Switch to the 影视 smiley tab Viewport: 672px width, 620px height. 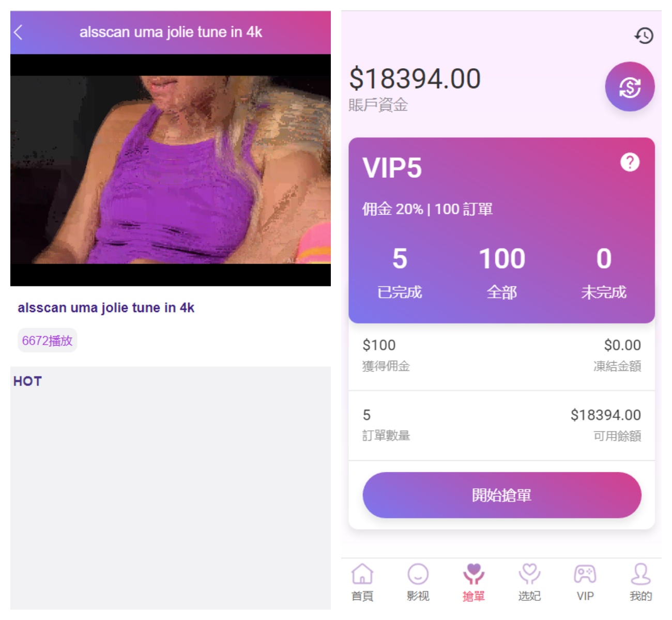(x=418, y=582)
